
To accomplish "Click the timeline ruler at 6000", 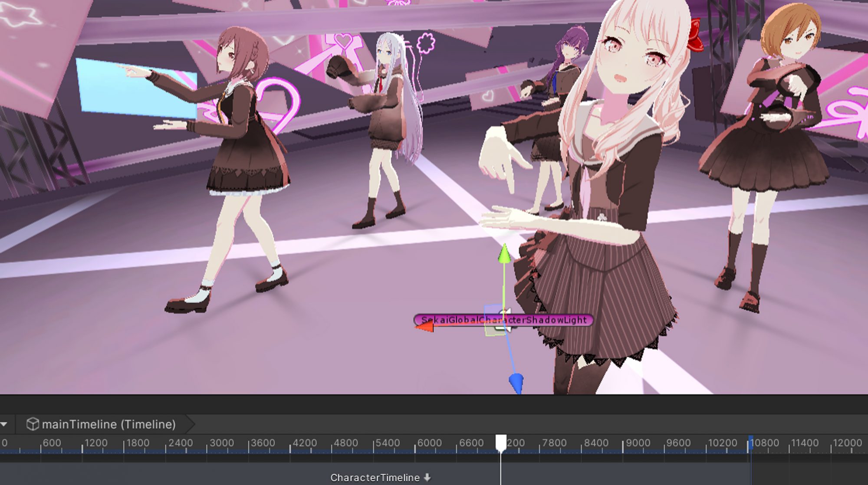I will 429,443.
